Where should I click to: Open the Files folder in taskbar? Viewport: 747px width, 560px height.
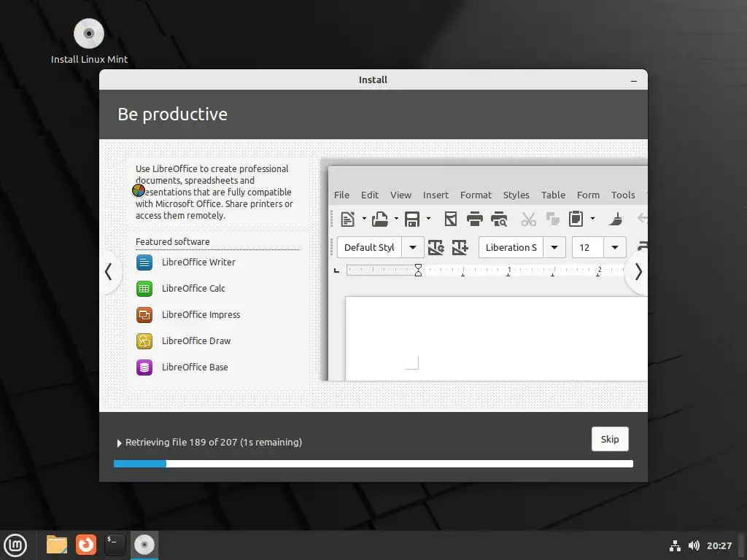point(57,545)
